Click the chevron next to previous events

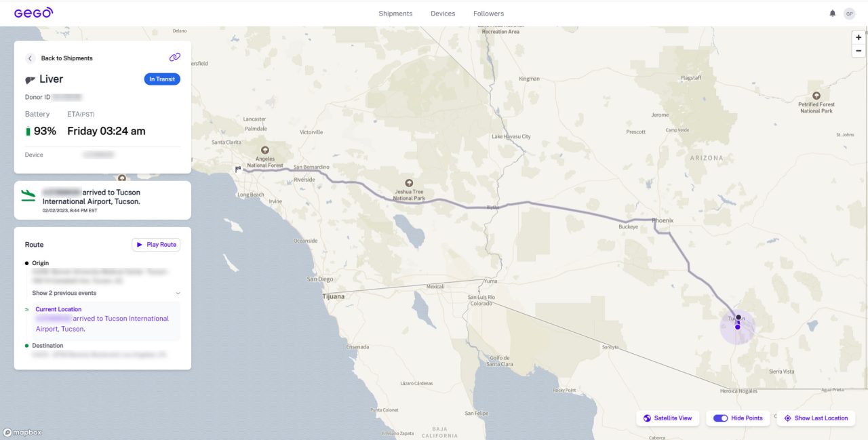(178, 294)
